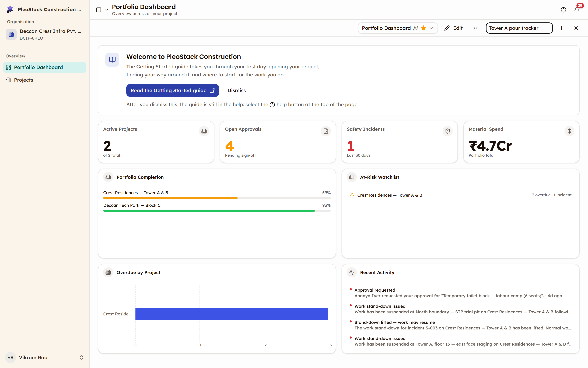This screenshot has width=588, height=368.
Task: Open the help question-mark icon
Action: pyautogui.click(x=563, y=10)
